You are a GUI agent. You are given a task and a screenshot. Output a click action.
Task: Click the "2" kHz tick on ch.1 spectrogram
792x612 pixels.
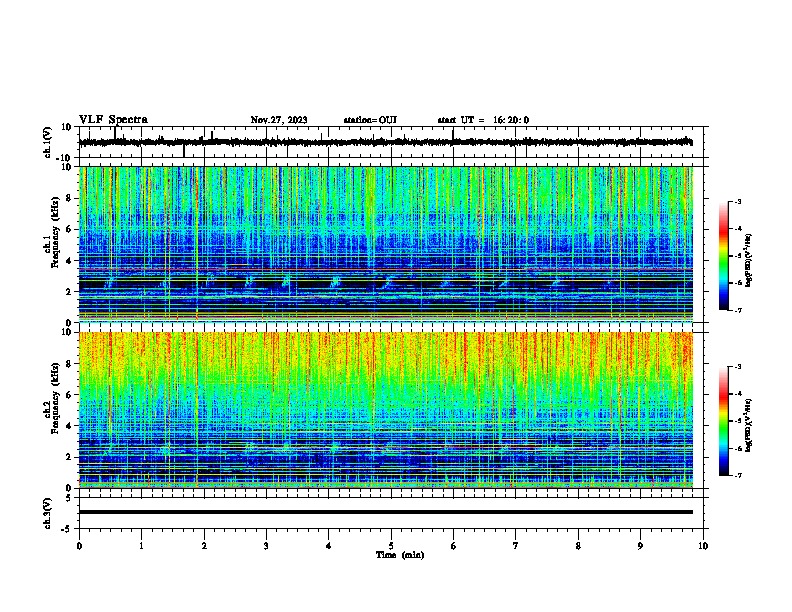(x=70, y=292)
